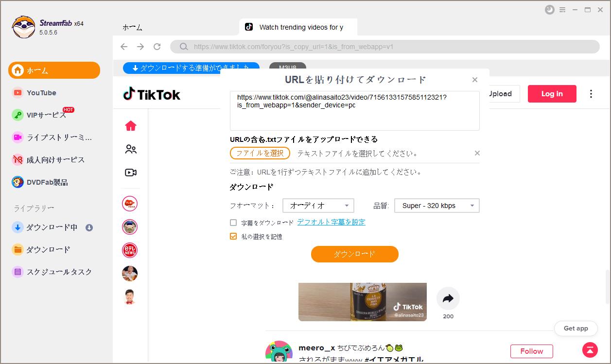This screenshot has height=364, width=611.
Task: Click the M3U8 button
Action: coord(287,68)
